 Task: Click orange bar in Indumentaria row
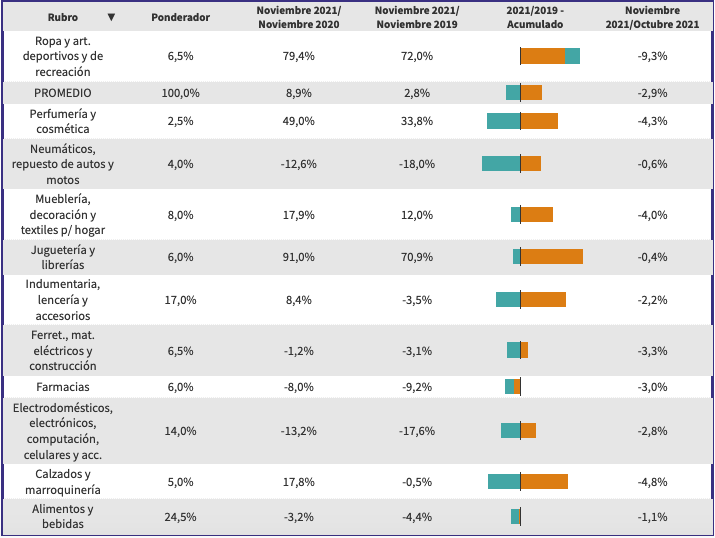tap(543, 299)
